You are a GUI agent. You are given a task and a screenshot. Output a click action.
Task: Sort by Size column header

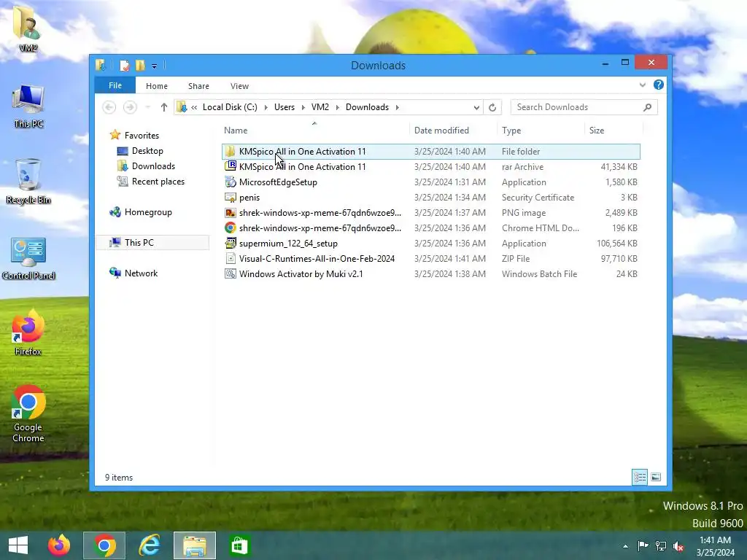click(x=597, y=130)
